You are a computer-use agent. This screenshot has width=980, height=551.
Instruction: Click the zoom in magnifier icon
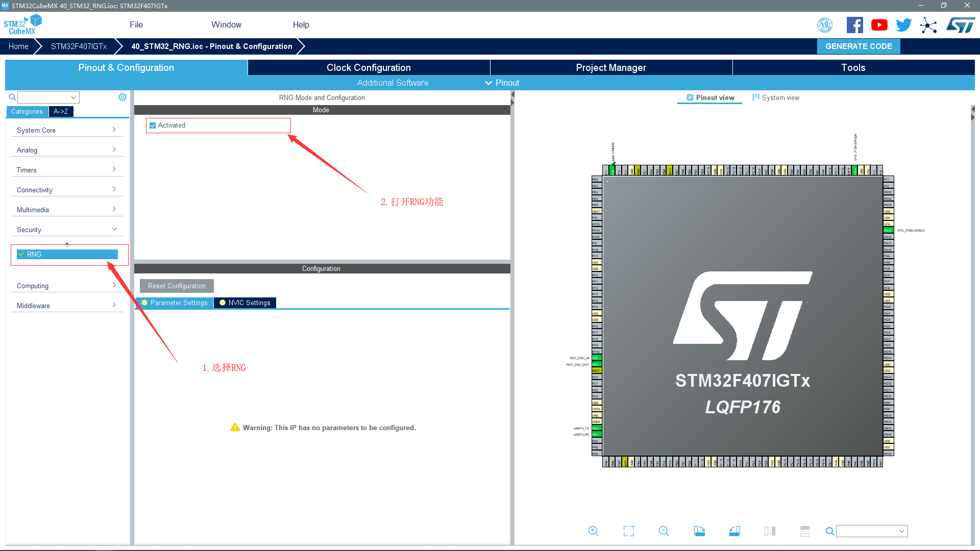tap(593, 531)
